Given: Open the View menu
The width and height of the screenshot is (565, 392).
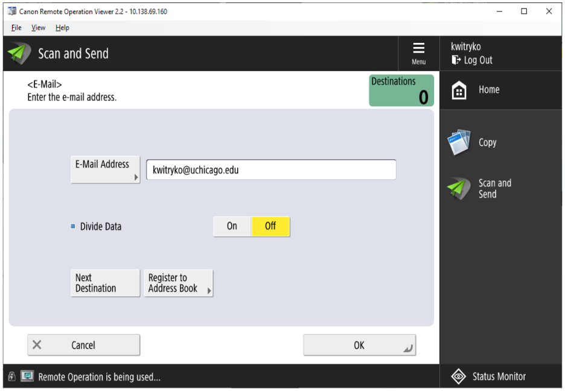Looking at the screenshot, I should point(39,28).
